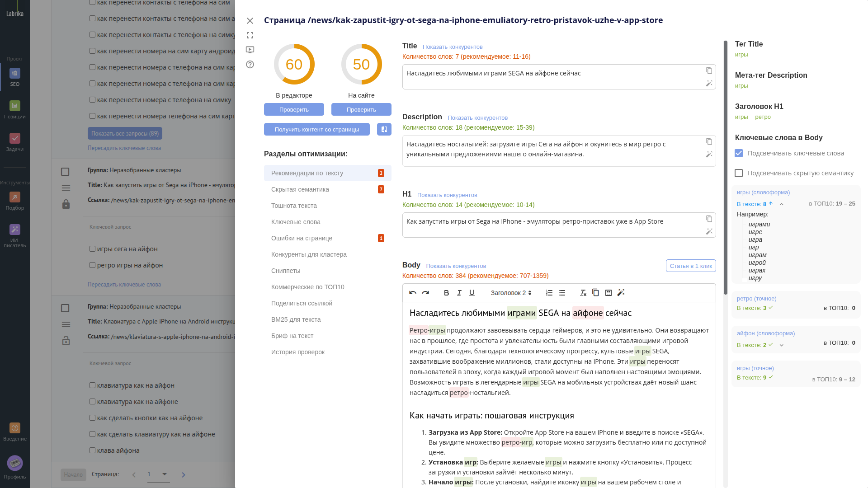
Task: Click the table icon in Body toolbar
Action: [x=609, y=293]
